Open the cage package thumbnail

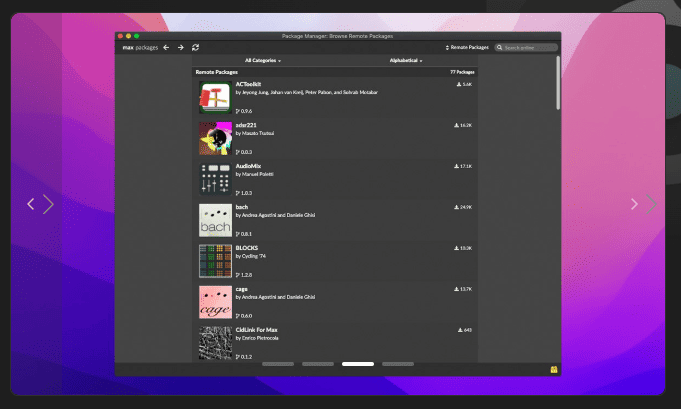[x=215, y=302]
